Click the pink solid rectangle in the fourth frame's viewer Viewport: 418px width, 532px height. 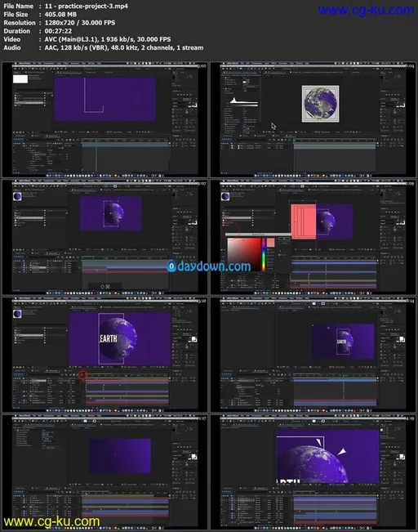click(304, 221)
